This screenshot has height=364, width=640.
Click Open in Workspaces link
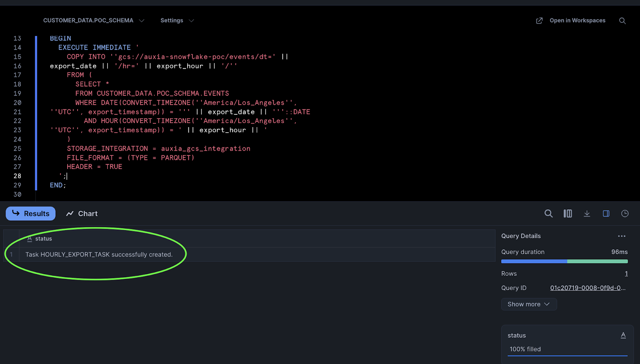pyautogui.click(x=577, y=20)
